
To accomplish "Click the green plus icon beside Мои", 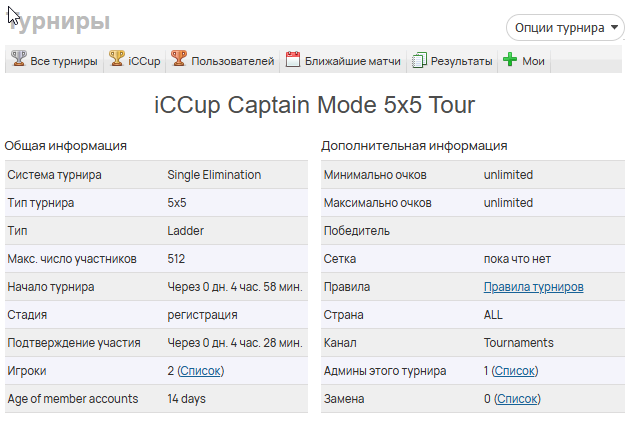I will [510, 60].
